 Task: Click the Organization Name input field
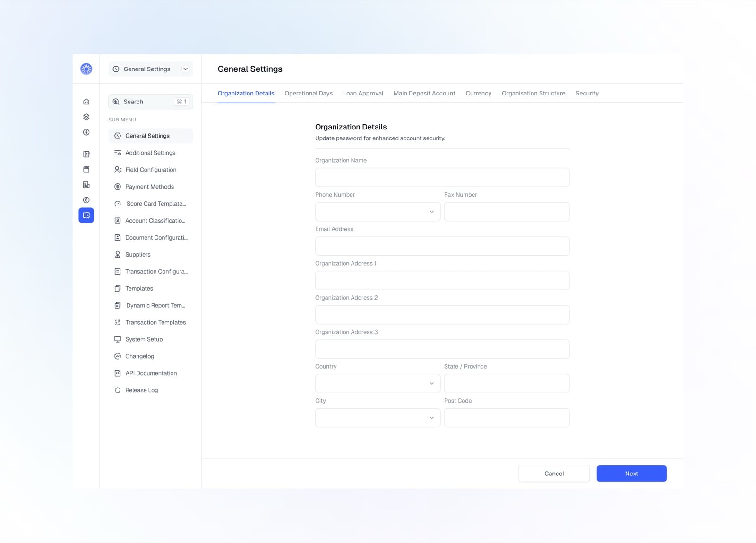tap(442, 177)
